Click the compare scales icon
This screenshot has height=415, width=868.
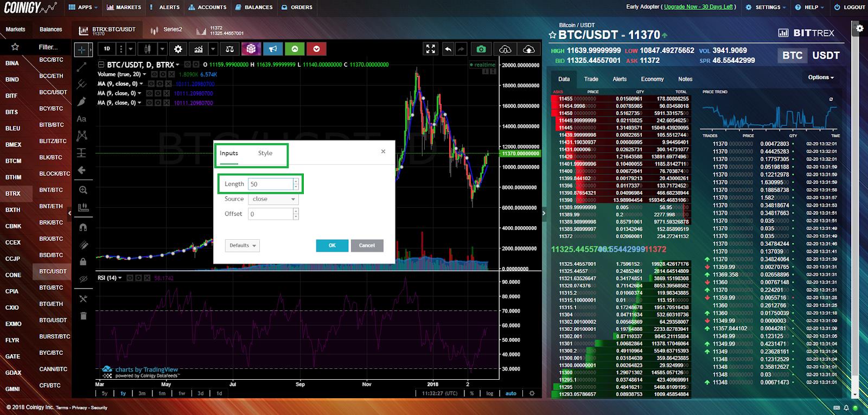coord(230,49)
